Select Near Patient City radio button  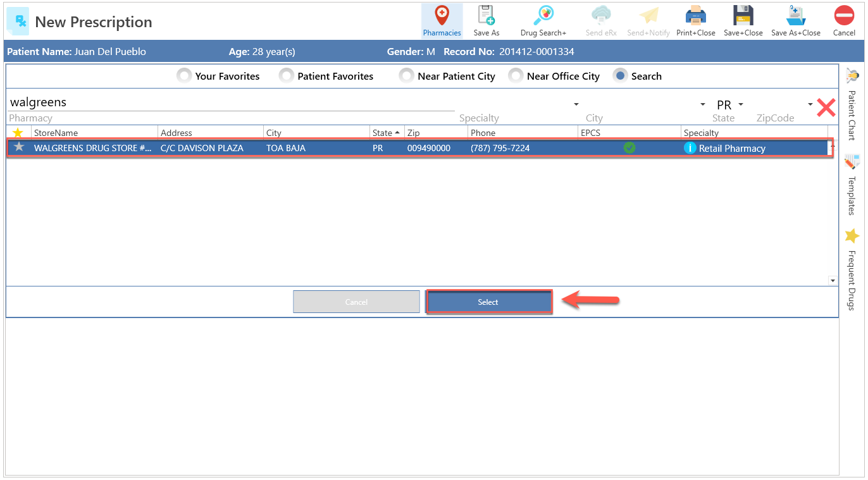pyautogui.click(x=407, y=76)
